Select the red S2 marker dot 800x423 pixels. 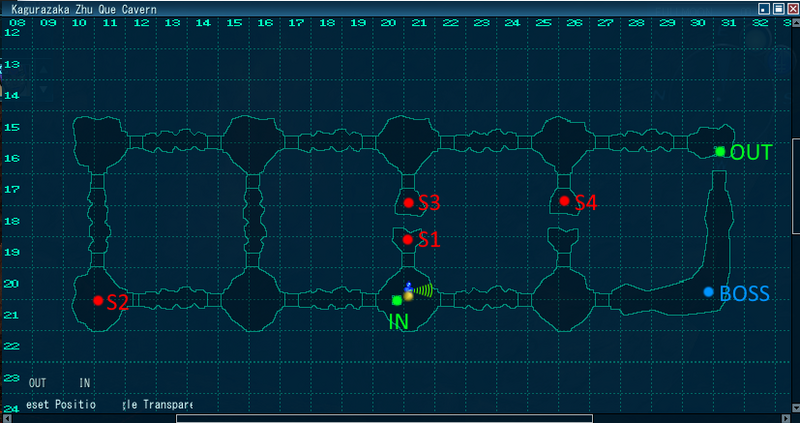[x=98, y=300]
